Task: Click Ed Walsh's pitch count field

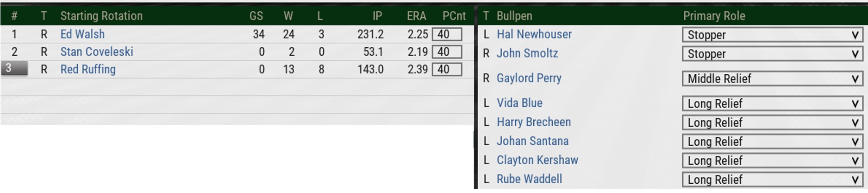Action: coord(446,34)
